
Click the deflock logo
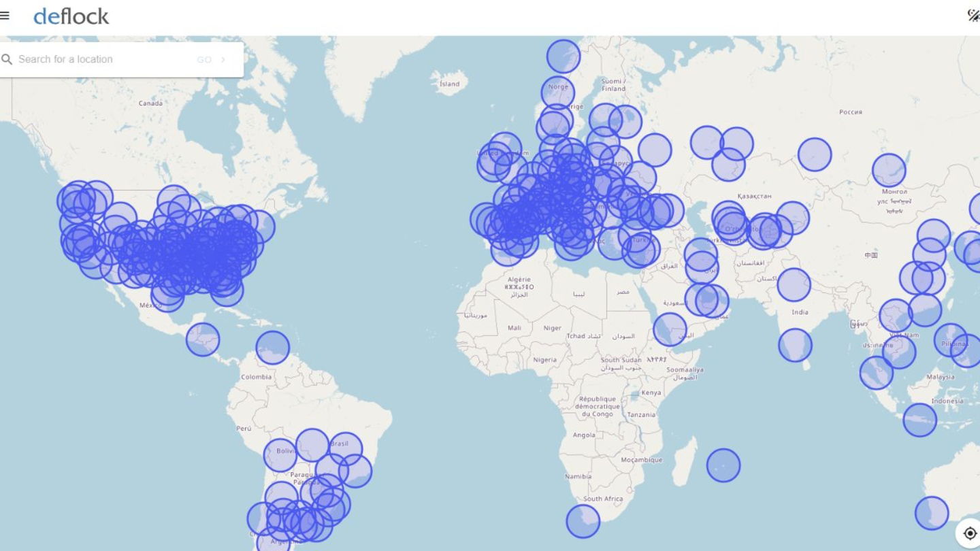tap(71, 16)
